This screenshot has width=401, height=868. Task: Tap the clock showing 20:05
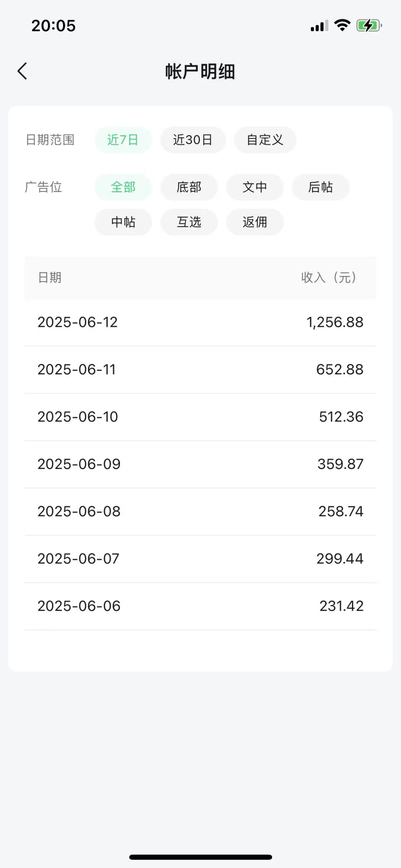tap(53, 26)
